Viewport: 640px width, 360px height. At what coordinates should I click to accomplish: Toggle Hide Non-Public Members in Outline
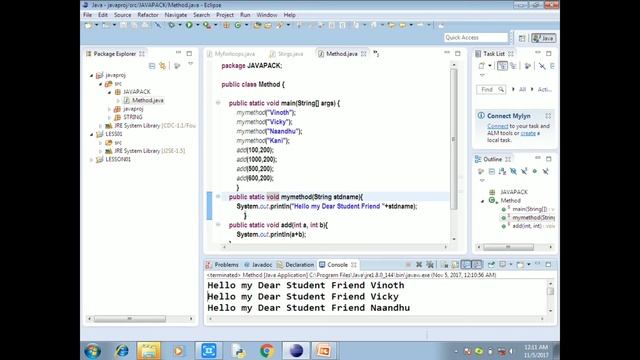tap(535, 171)
